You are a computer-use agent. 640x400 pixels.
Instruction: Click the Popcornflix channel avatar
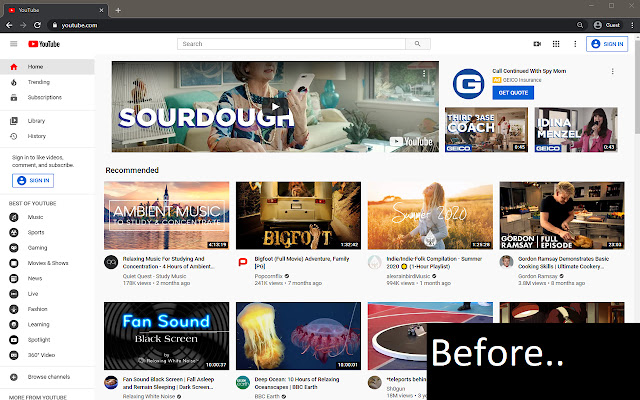coord(242,262)
